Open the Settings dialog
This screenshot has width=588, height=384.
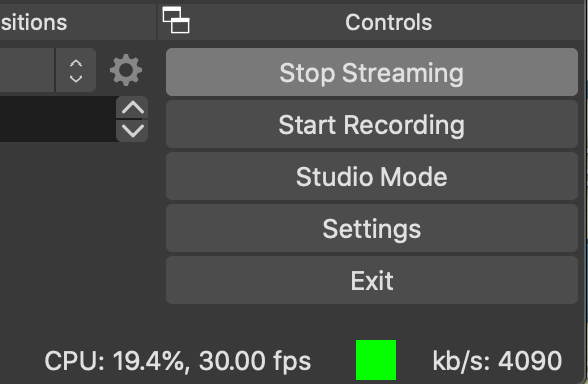click(372, 228)
